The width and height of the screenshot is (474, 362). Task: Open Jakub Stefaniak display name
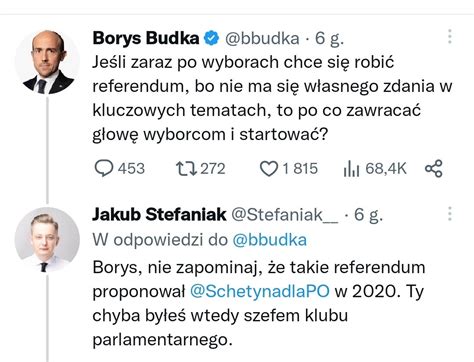pyautogui.click(x=159, y=214)
